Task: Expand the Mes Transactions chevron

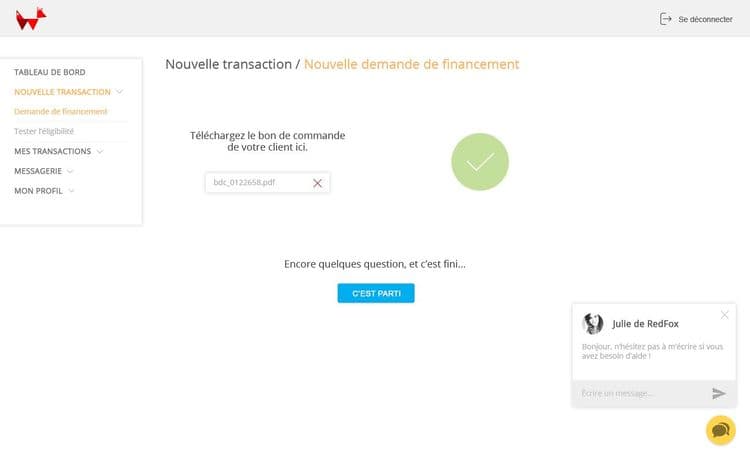Action: (x=100, y=151)
